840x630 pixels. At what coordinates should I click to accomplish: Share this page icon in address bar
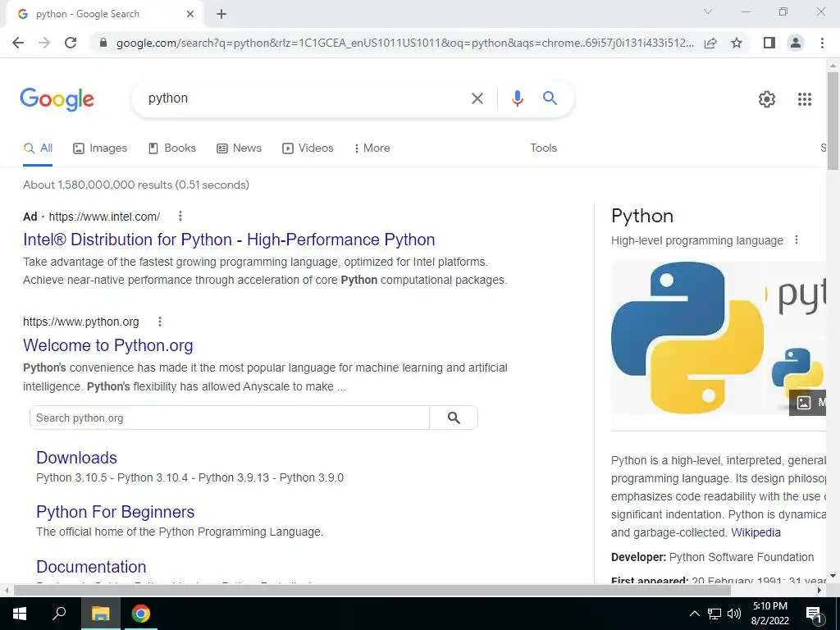coord(710,43)
